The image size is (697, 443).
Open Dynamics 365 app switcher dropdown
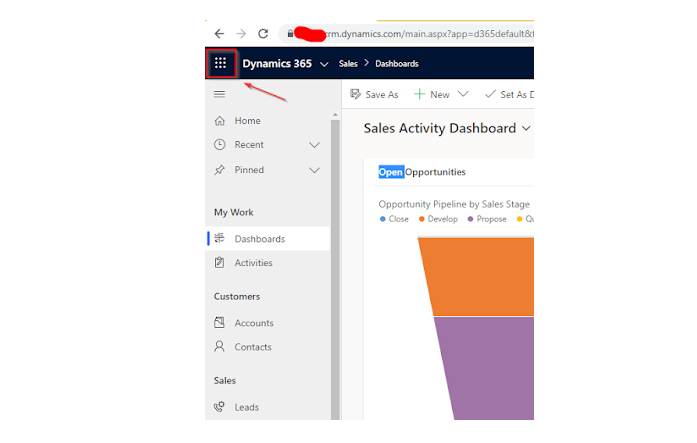(323, 64)
